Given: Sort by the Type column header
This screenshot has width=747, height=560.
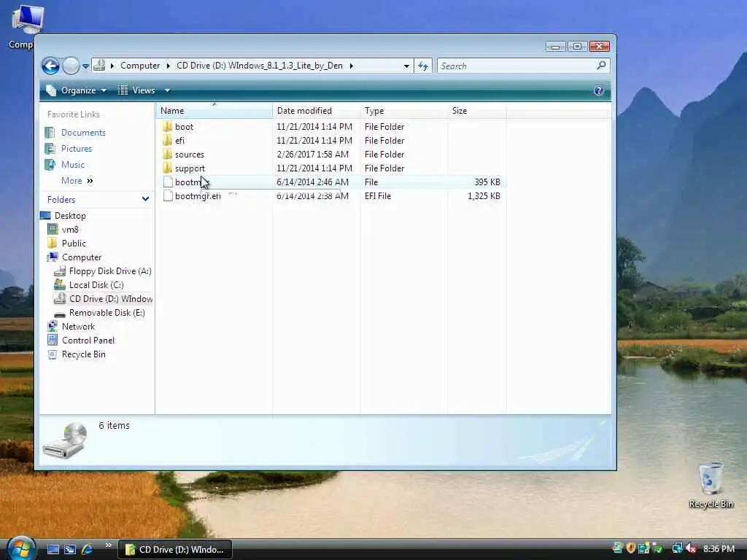Looking at the screenshot, I should pos(404,111).
